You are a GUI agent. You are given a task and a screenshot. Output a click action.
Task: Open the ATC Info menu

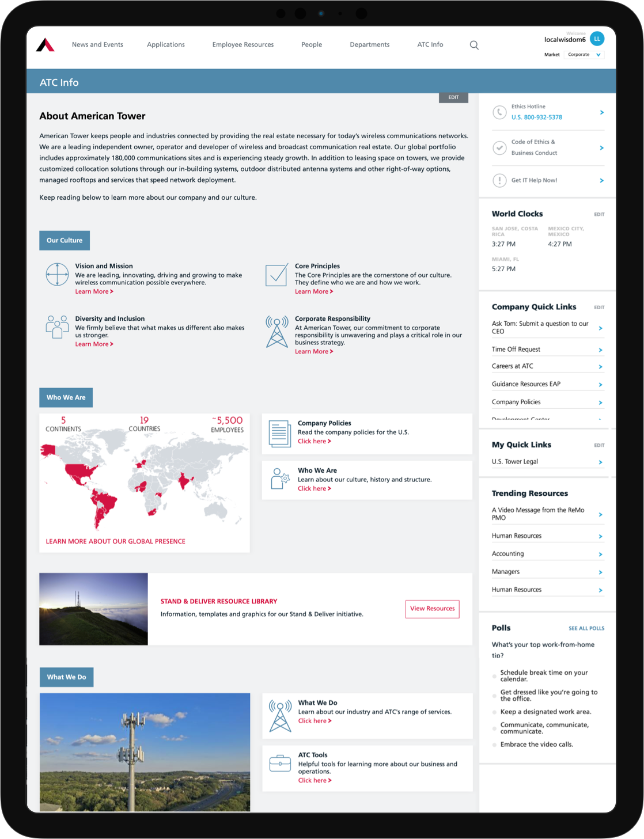(430, 45)
